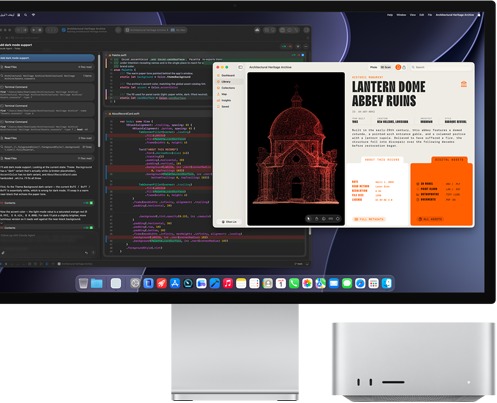The image size is (497, 403).
Task: Open the View menu
Action: tap(413, 15)
